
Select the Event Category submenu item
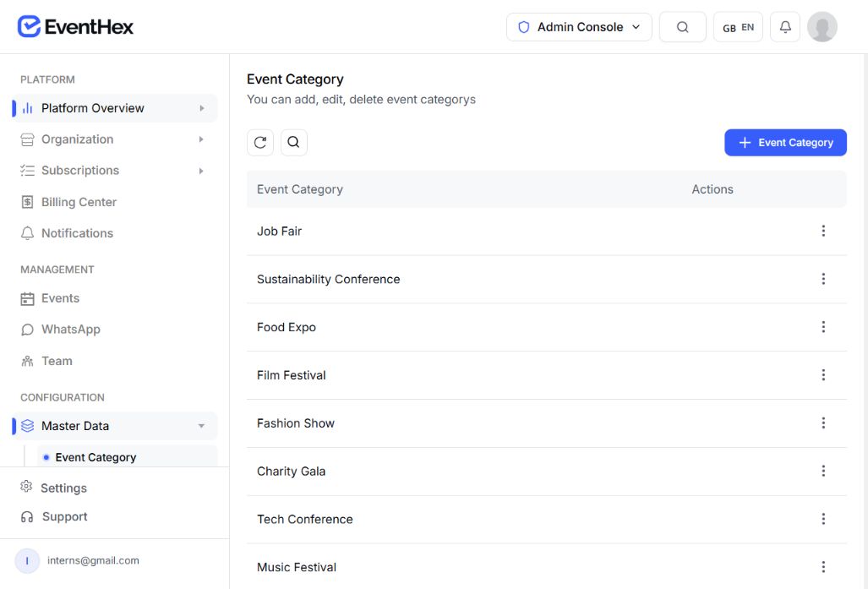(128, 457)
